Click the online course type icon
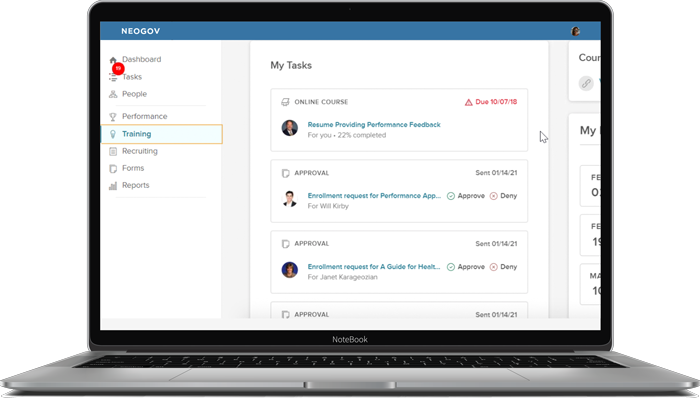This screenshot has width=700, height=398. tap(285, 102)
